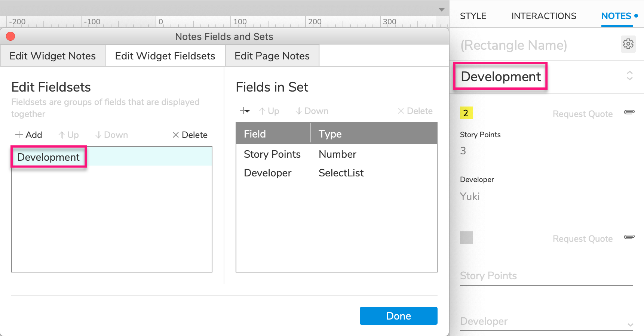Click the gear settings icon beside Rectangle Name
Screen dimensions: 644x336
tap(628, 44)
